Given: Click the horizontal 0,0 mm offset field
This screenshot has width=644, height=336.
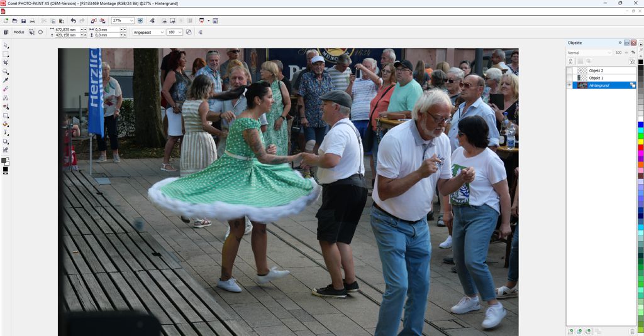Looking at the screenshot, I should click(x=107, y=30).
